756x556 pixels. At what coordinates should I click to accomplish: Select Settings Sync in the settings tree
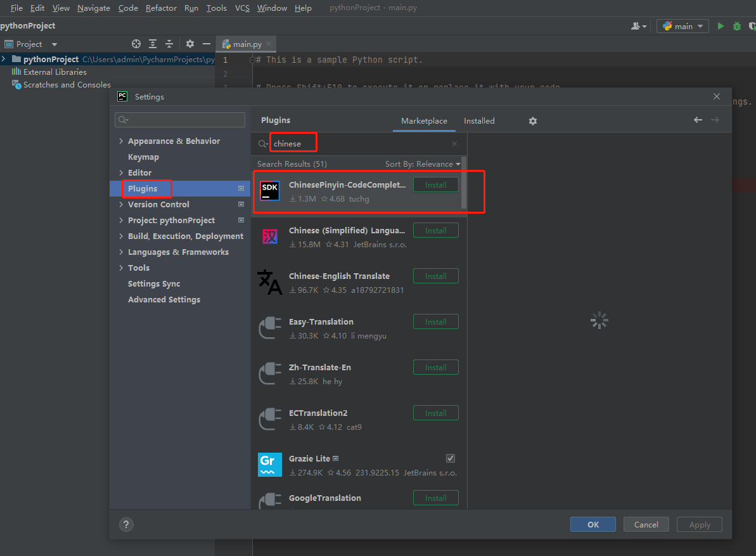[154, 283]
